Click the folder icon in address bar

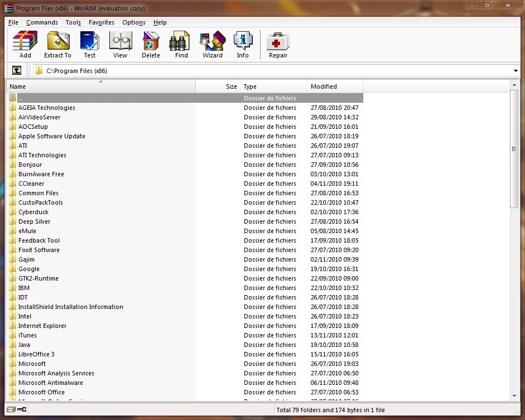39,71
